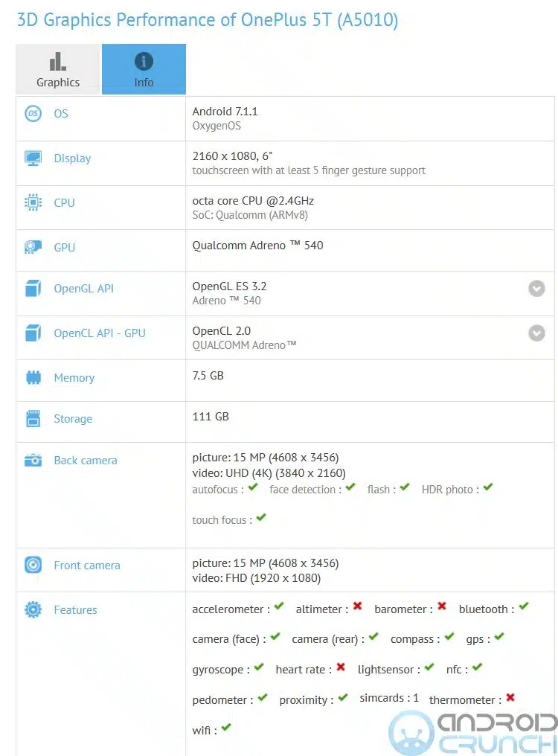Click the Storage SD card icon
Viewport: 558px width, 756px height.
pos(33,419)
